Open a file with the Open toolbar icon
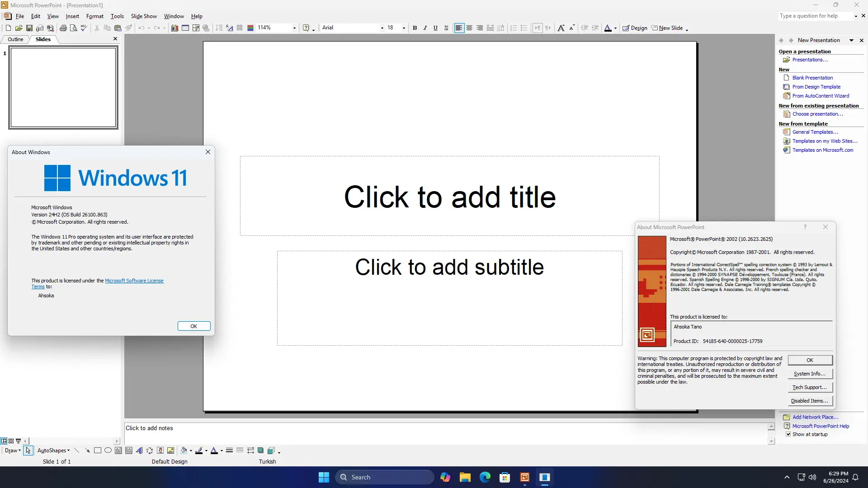Viewport: 868px width, 488px height. [19, 28]
